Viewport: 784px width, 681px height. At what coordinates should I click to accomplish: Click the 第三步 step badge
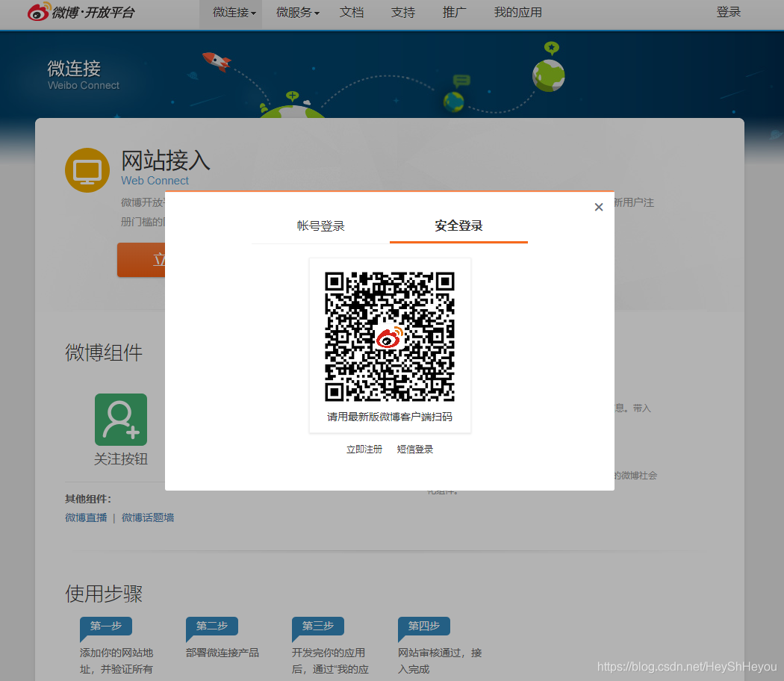318,626
